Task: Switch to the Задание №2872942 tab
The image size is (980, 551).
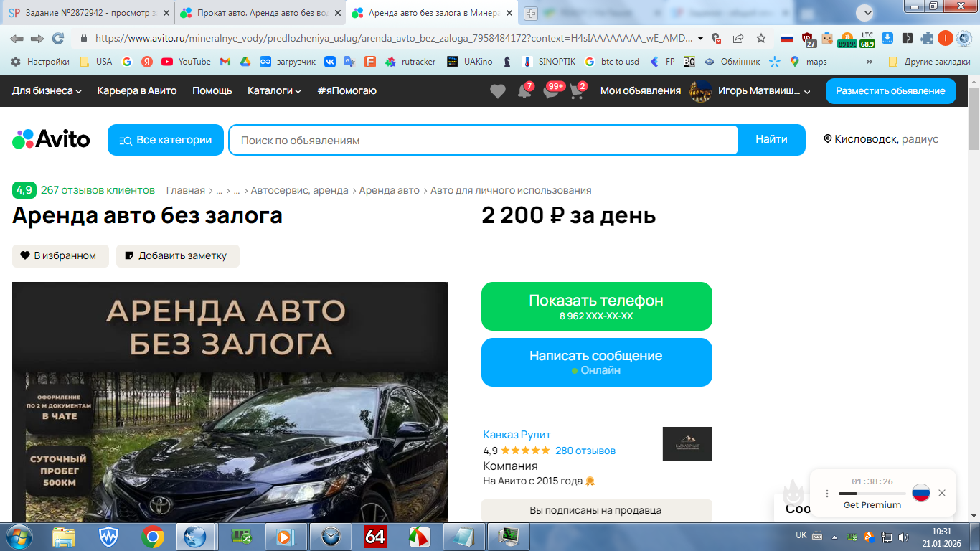Action: click(x=90, y=13)
